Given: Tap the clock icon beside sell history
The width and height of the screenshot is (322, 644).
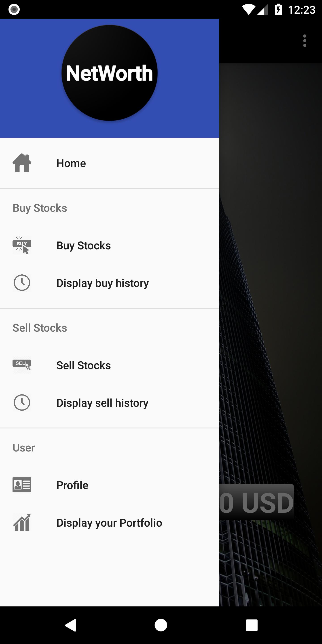Looking at the screenshot, I should (x=22, y=402).
